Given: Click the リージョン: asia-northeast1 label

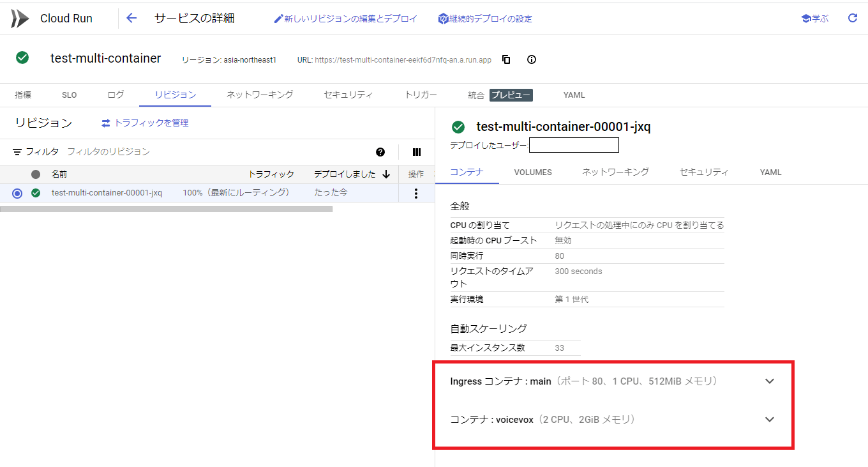Looking at the screenshot, I should coord(229,60).
